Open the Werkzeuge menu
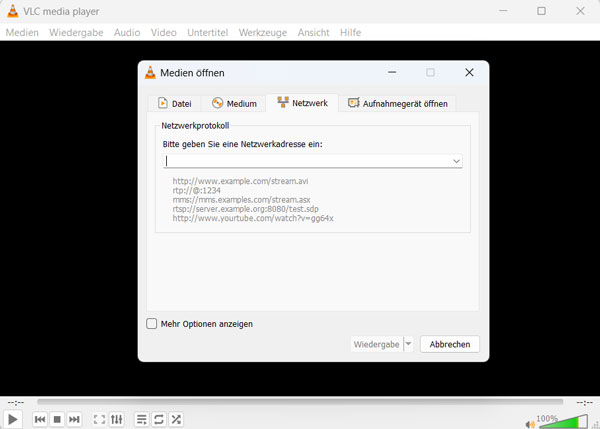The width and height of the screenshot is (600, 429). click(x=263, y=33)
